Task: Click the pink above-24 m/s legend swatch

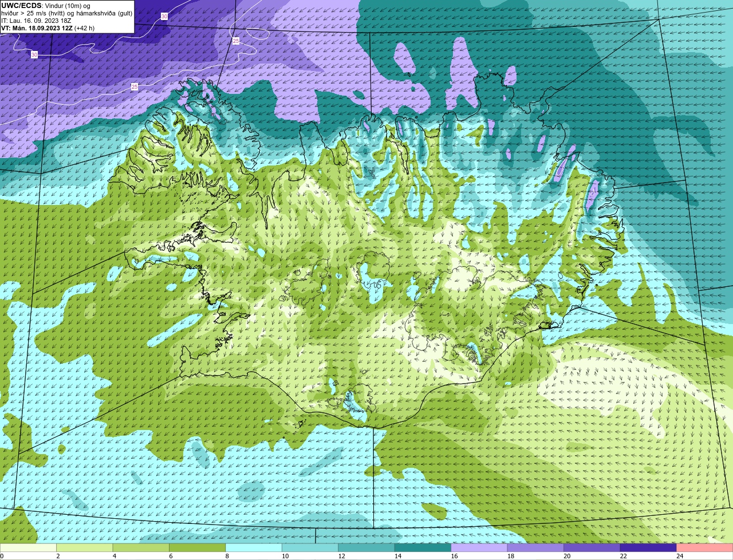Action: tap(705, 548)
